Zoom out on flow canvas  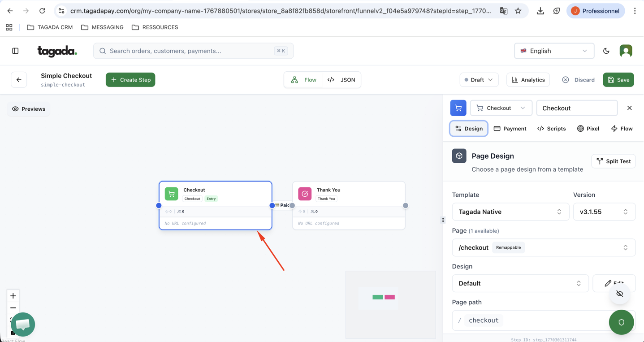tap(13, 308)
